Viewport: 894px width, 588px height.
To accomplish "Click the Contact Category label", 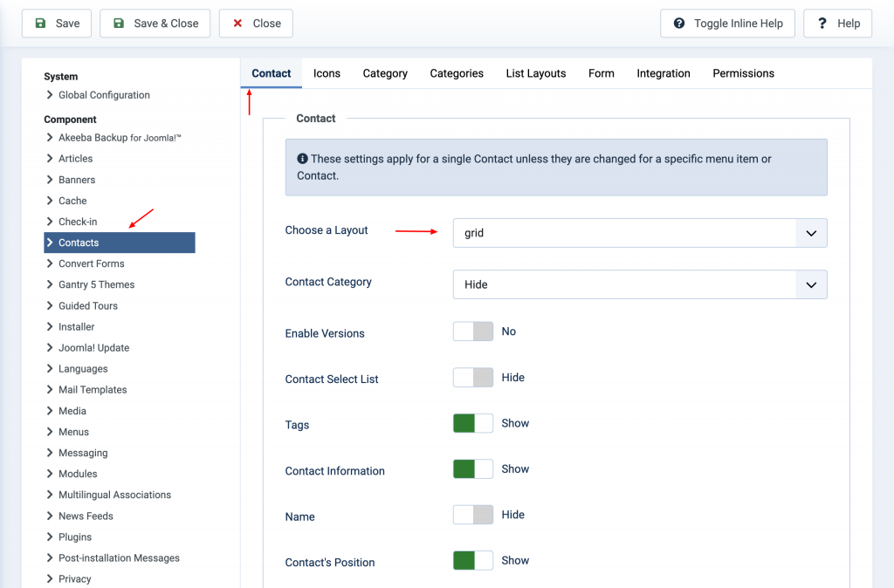I will pos(328,282).
